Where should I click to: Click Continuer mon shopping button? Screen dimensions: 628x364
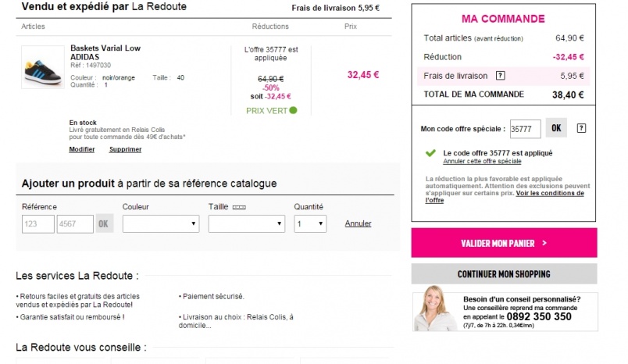(504, 274)
